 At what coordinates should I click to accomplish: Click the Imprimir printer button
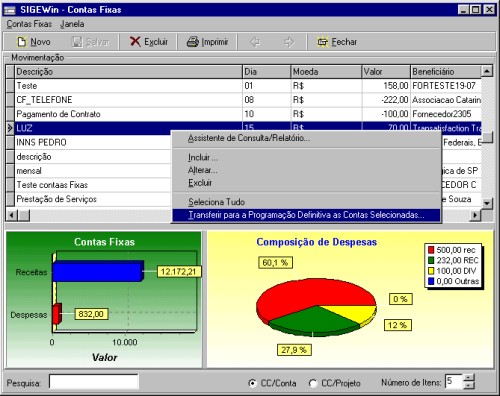pyautogui.click(x=207, y=42)
